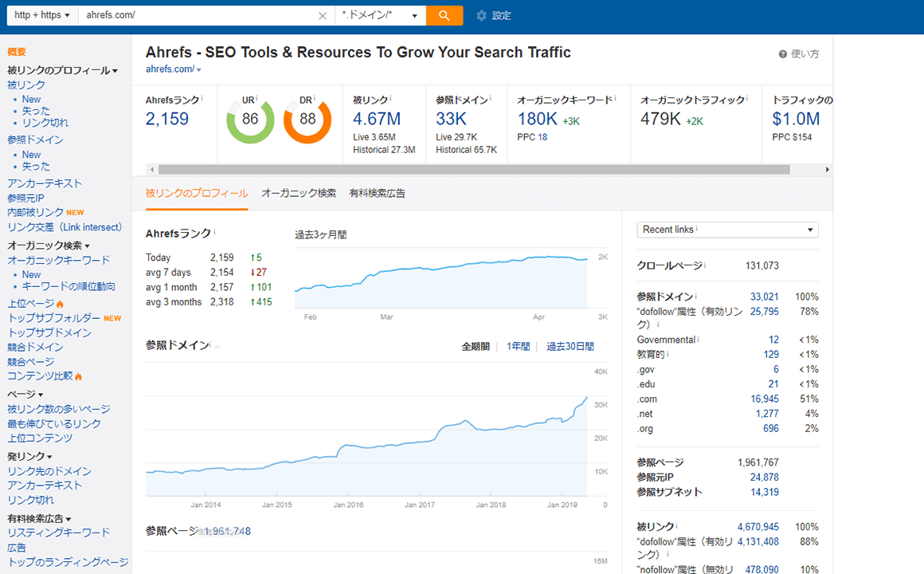Click the orange search magnifier button

(444, 15)
